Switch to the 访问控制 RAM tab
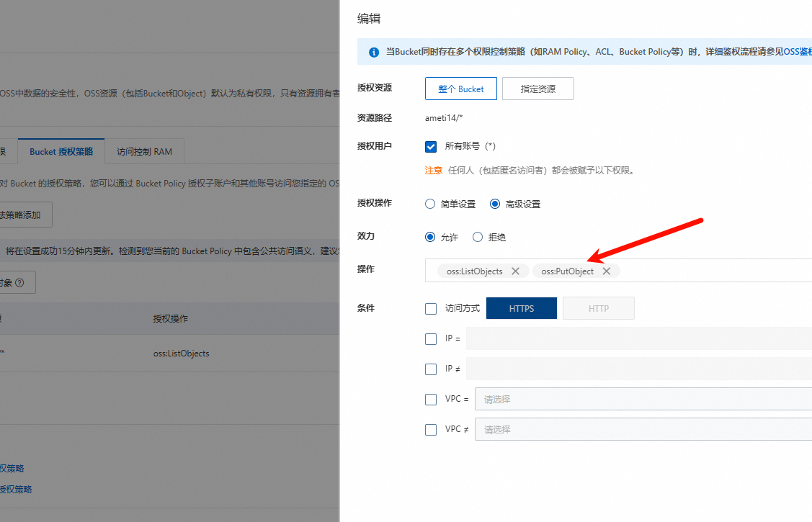Viewport: 812px width, 522px height. (144, 152)
